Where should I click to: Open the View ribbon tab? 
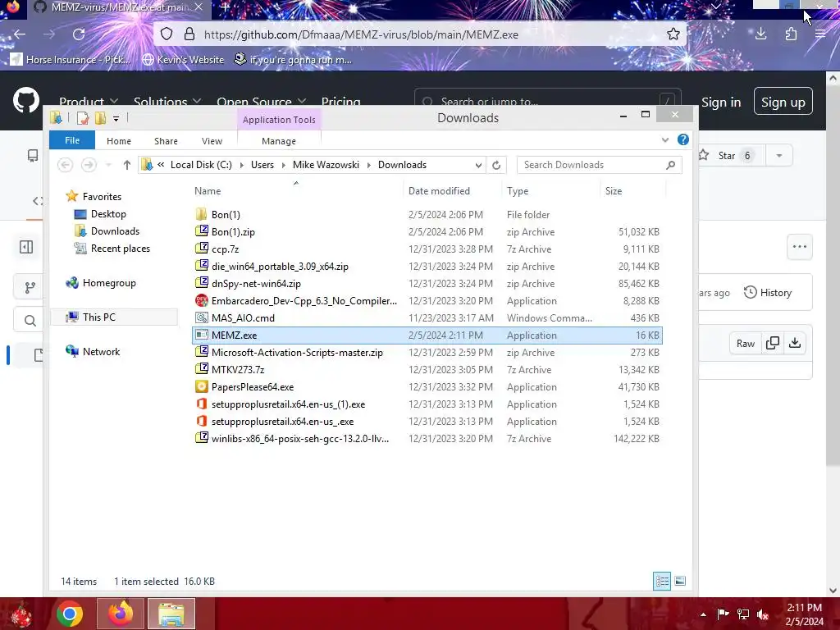tap(212, 141)
